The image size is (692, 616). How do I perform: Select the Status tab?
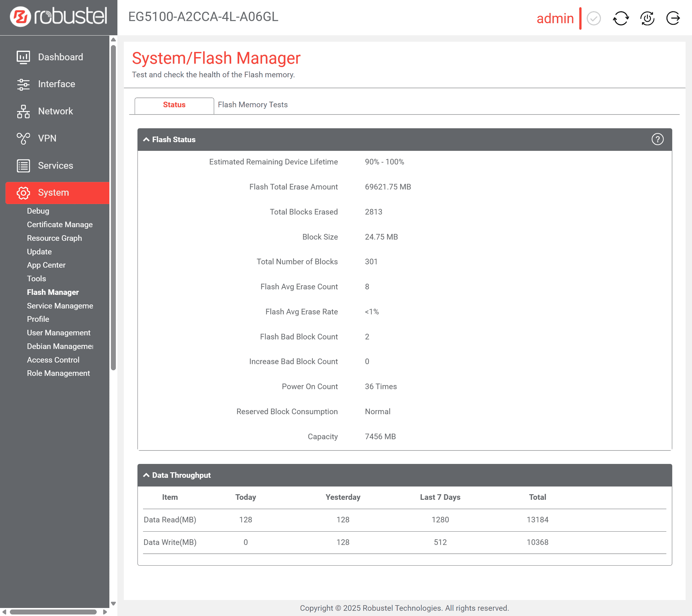[174, 105]
